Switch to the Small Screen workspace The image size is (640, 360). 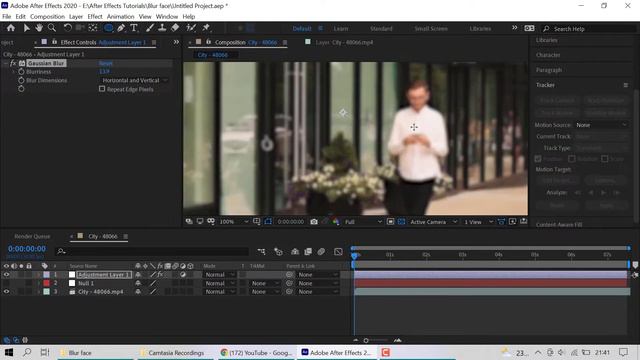[431, 29]
